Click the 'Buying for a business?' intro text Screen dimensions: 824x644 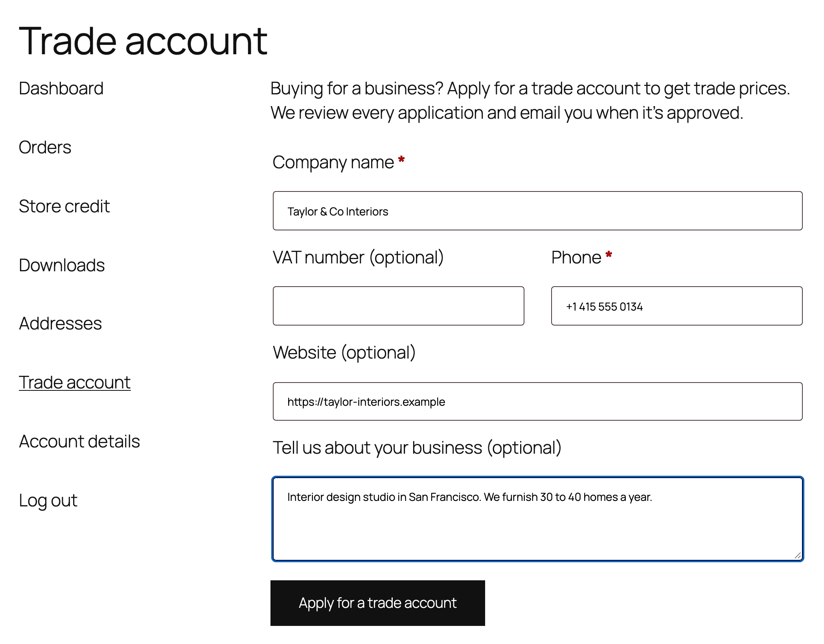click(x=530, y=101)
